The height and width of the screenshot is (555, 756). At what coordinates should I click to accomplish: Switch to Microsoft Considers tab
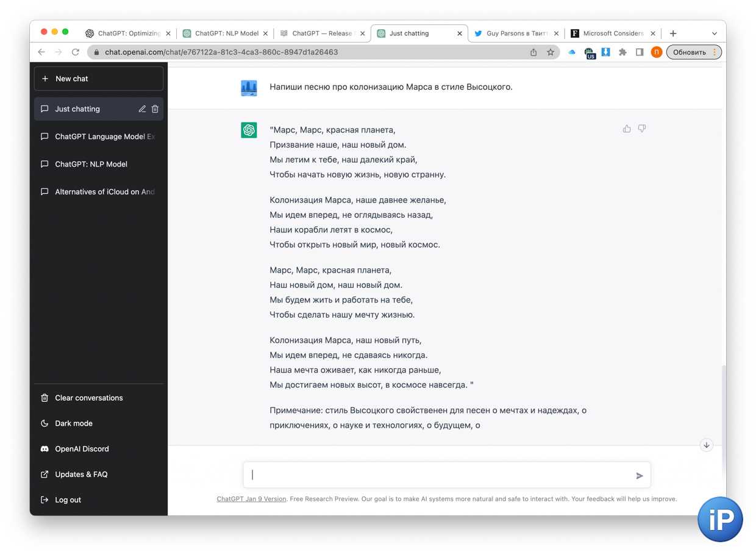tap(612, 34)
